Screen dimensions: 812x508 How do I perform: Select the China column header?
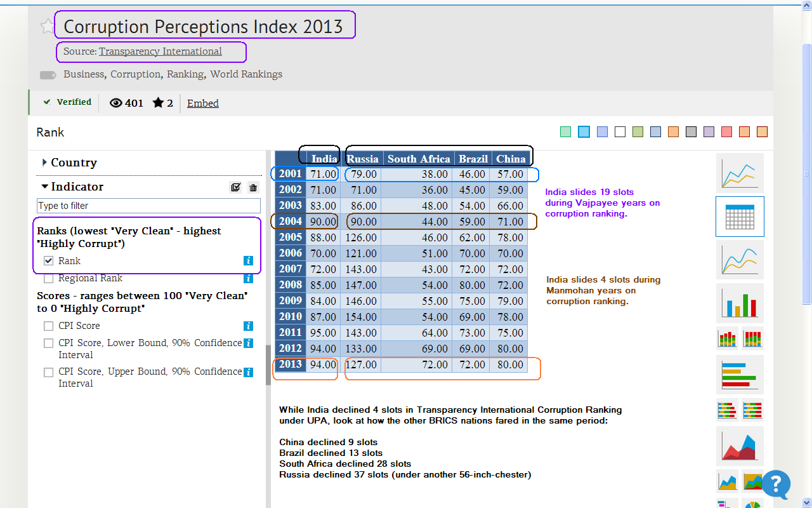pyautogui.click(x=511, y=159)
